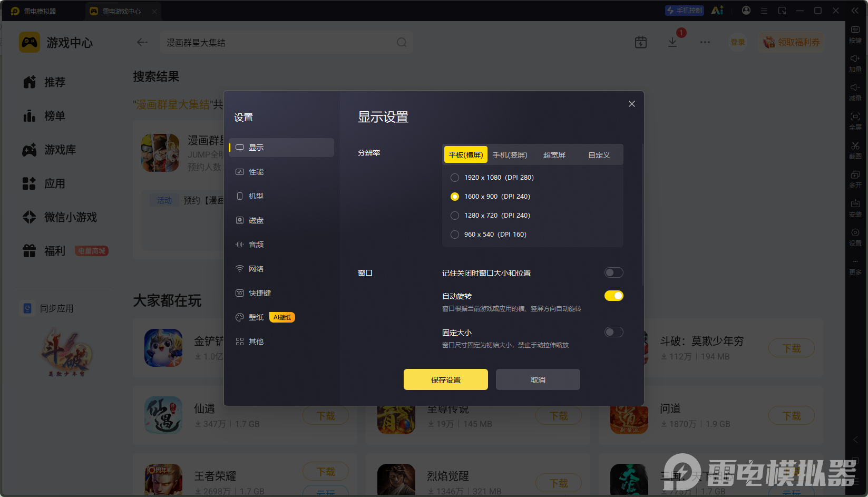This screenshot has width=868, height=497.
Task: Switch to the 手机(竖屏) resolution tab
Action: point(510,155)
